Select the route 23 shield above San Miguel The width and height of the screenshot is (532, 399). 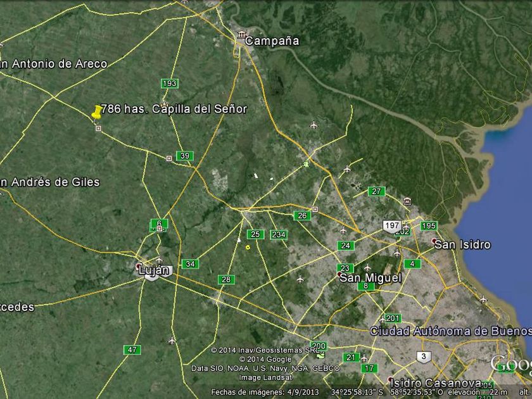(x=345, y=268)
